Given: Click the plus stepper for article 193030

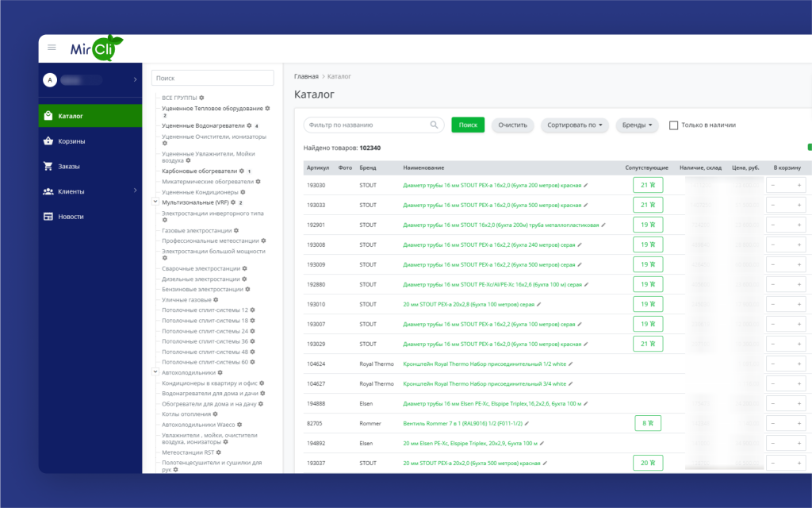Looking at the screenshot, I should (799, 185).
